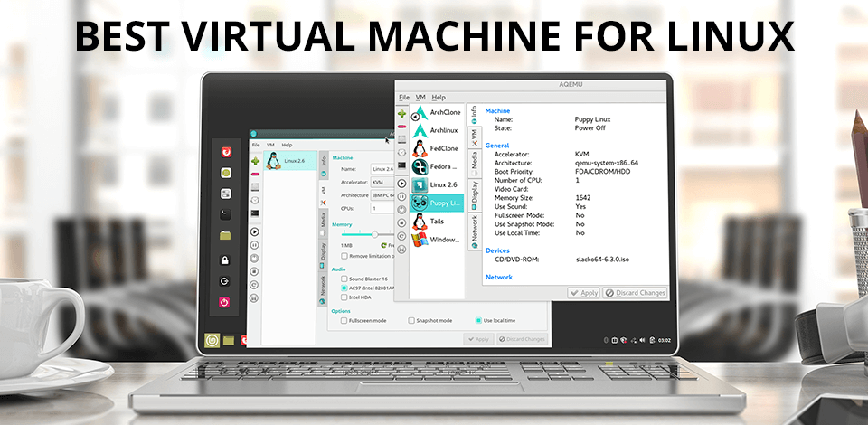868x425 pixels.
Task: Open VM menu in front AQEMU window
Action: [x=420, y=98]
